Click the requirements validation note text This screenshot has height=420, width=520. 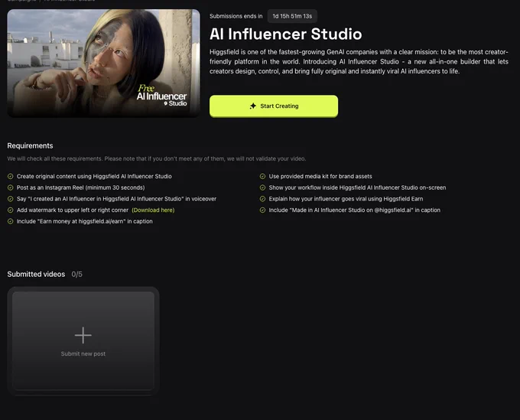157,158
